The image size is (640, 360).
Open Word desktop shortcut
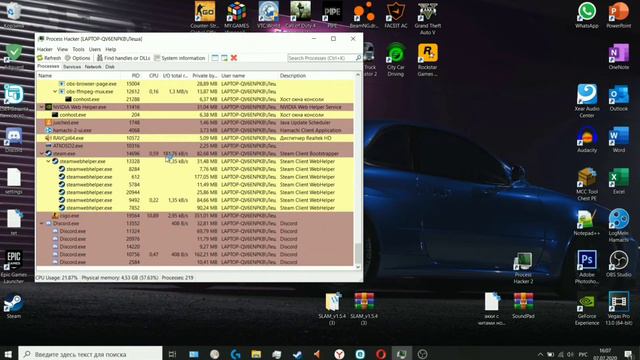(618, 140)
